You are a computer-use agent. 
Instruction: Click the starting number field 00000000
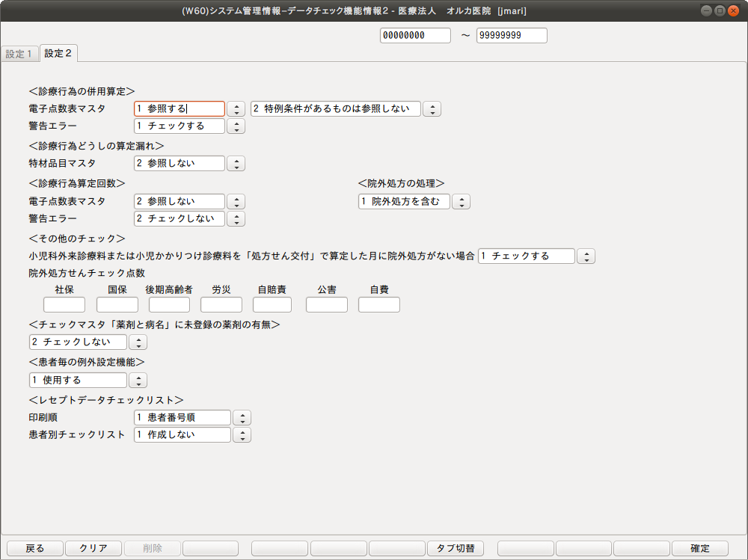415,36
